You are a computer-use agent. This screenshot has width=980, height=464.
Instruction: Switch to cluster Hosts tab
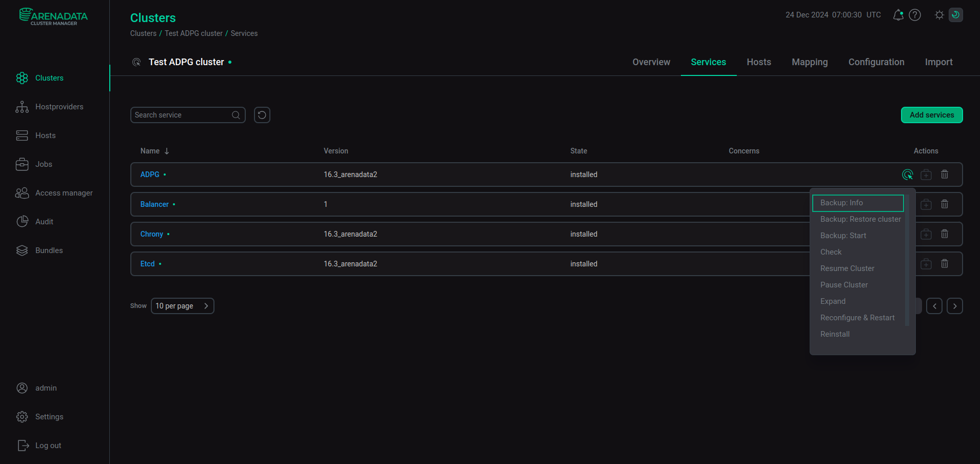point(759,62)
